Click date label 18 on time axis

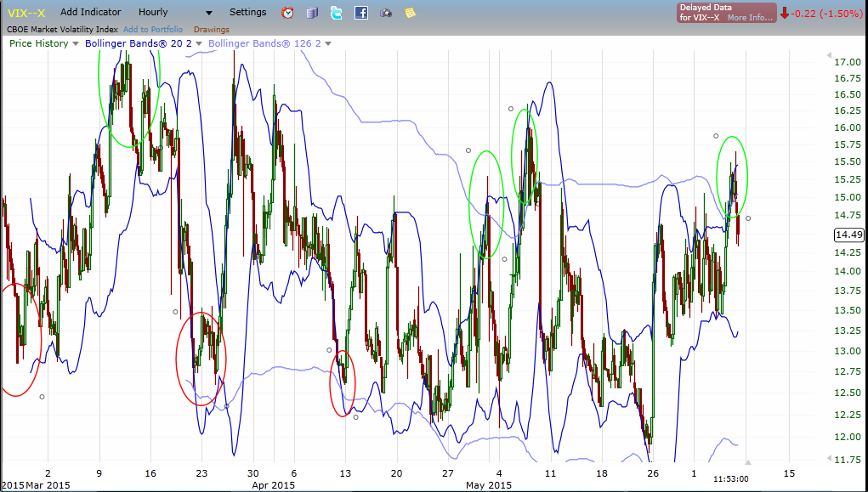pos(601,473)
